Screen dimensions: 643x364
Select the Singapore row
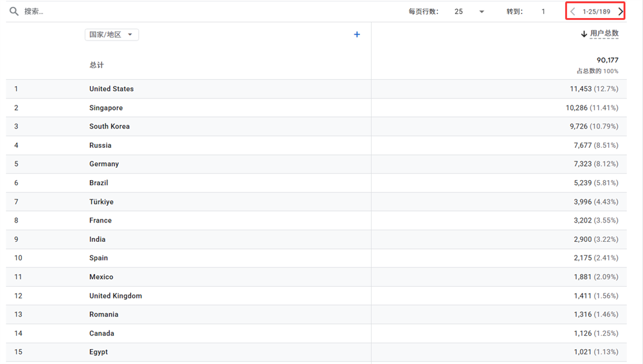coord(316,108)
